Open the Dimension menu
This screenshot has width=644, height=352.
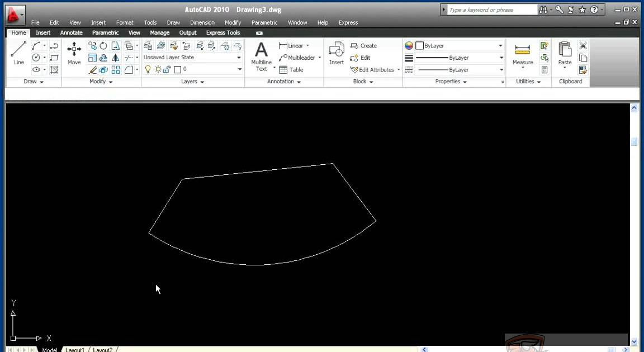202,22
